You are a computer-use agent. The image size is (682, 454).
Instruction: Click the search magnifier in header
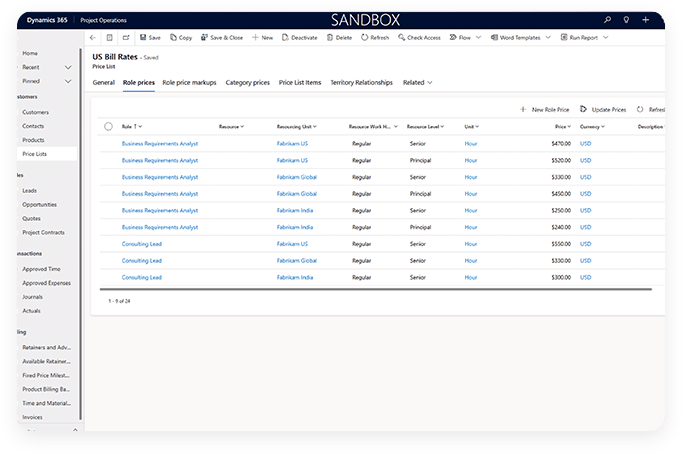coord(607,19)
